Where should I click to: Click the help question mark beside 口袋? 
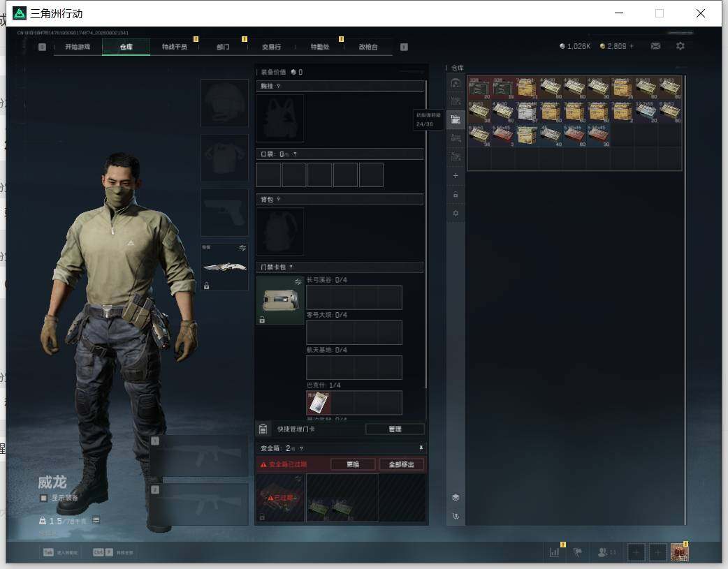click(295, 154)
